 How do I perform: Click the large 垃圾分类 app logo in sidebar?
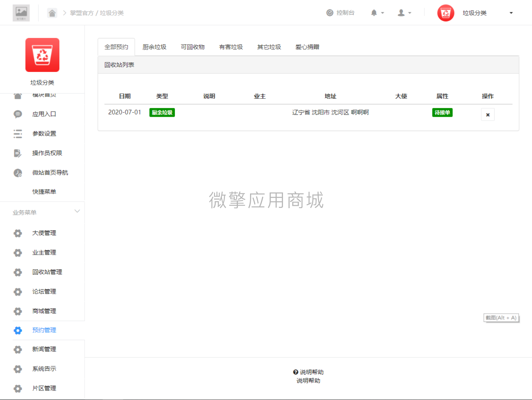point(42,55)
